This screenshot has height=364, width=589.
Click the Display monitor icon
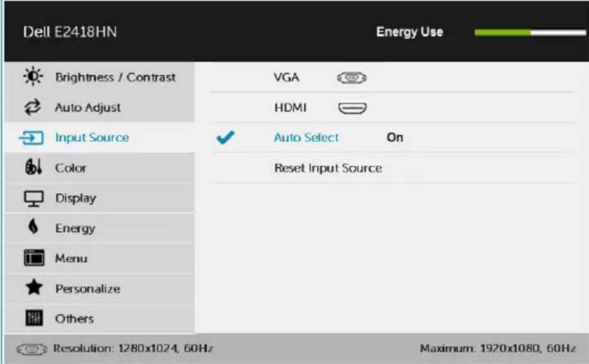pyautogui.click(x=34, y=198)
